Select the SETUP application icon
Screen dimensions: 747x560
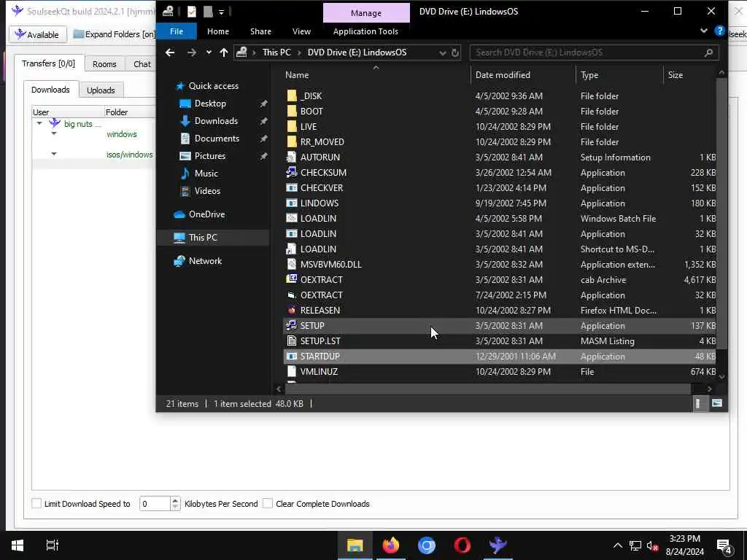tap(292, 326)
